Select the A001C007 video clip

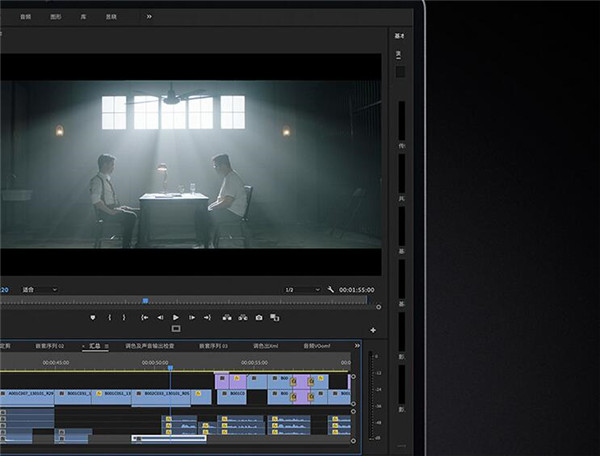[27, 397]
